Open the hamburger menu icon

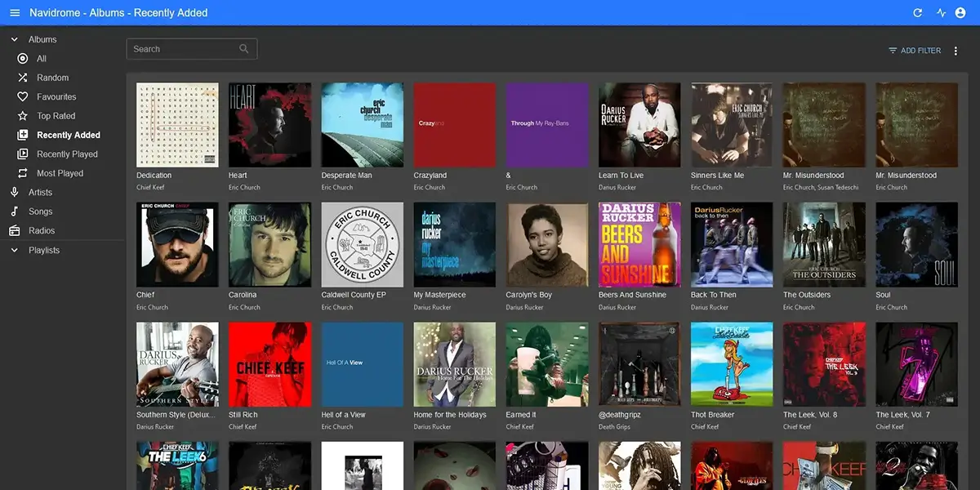pyautogui.click(x=15, y=13)
